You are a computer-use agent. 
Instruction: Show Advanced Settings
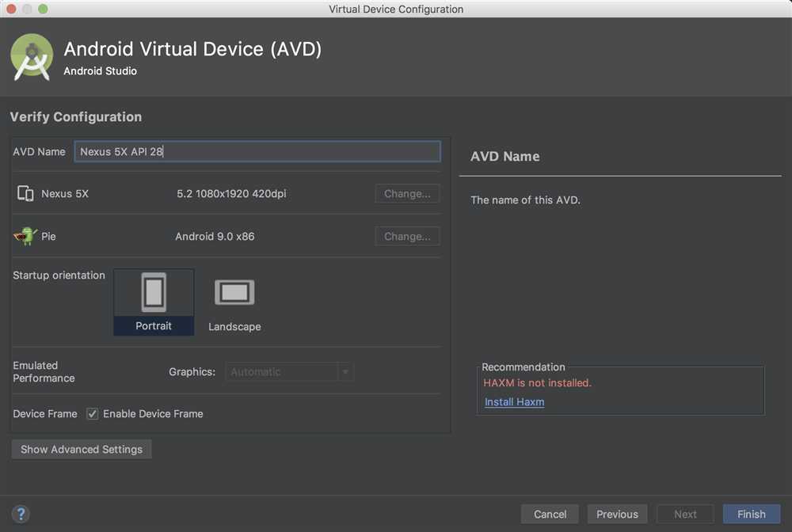[82, 449]
